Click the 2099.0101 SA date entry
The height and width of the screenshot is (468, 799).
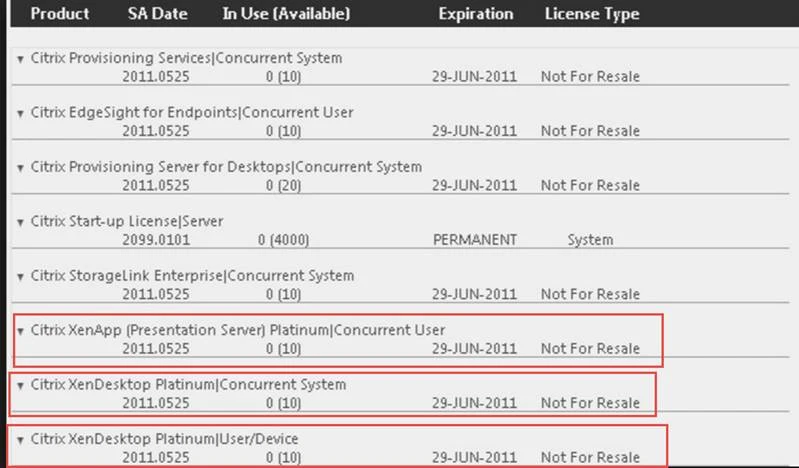[156, 240]
